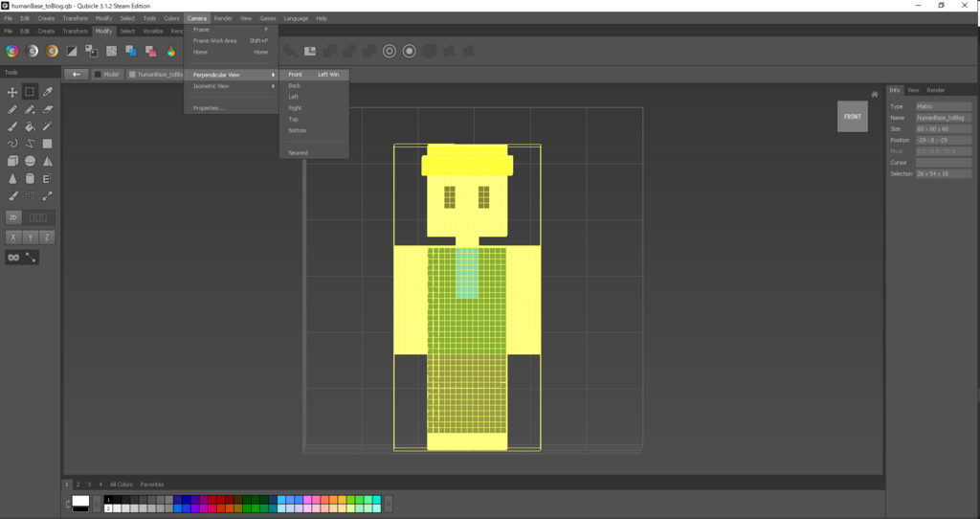Click the gray wheel toolbar icon
The height and width of the screenshot is (519, 980).
coord(32,52)
